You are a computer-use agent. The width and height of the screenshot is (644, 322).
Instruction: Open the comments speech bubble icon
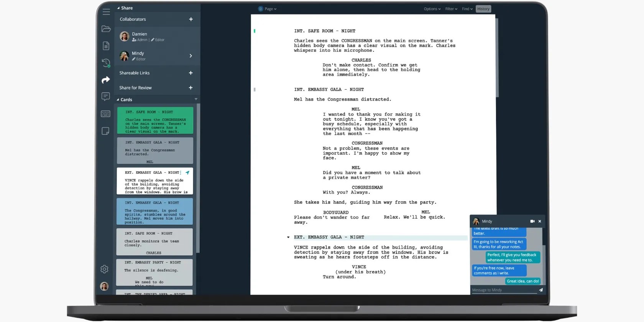click(106, 97)
